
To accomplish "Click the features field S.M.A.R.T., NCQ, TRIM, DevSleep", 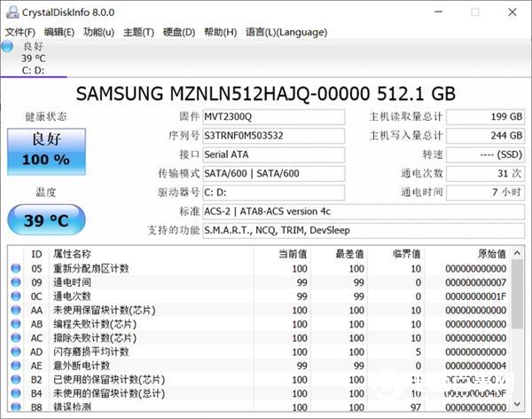I will 364,231.
